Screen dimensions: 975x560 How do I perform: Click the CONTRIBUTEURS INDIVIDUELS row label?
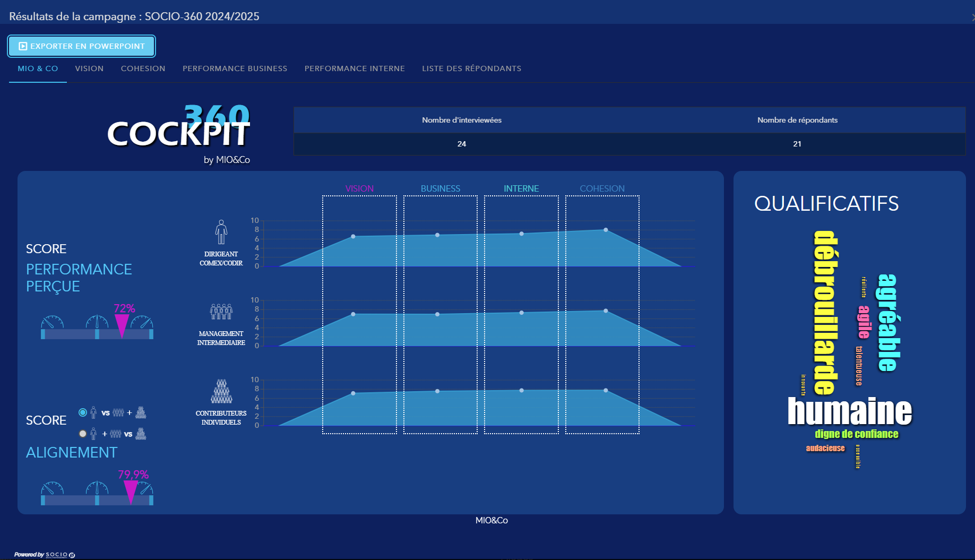(x=221, y=418)
